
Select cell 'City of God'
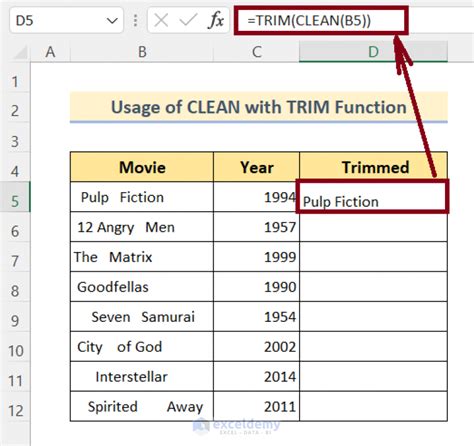click(x=142, y=347)
